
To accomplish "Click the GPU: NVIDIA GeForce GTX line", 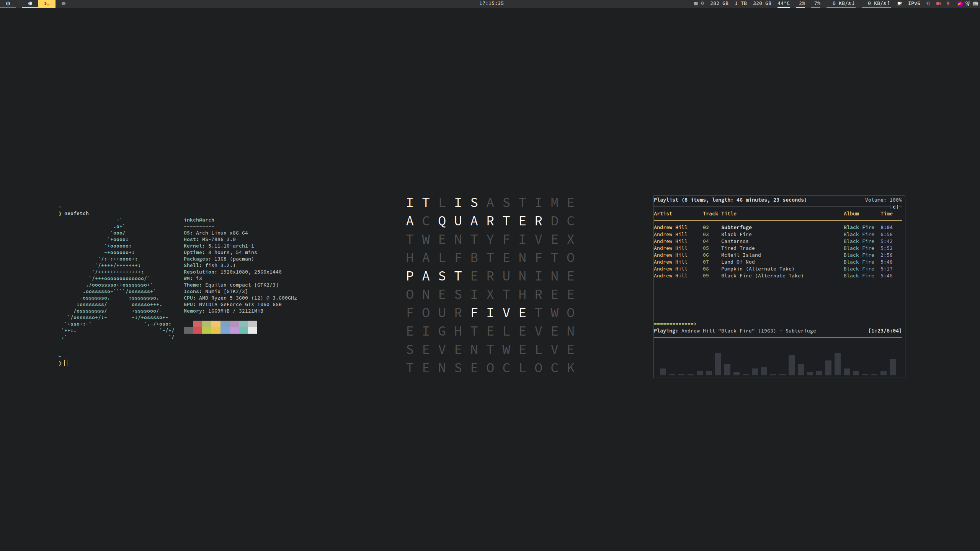I will tap(232, 304).
